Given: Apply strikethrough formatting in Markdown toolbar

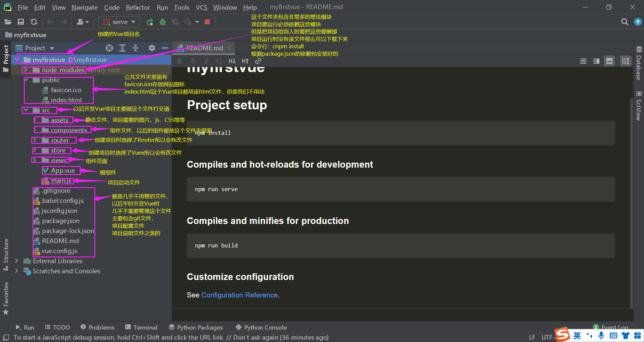Looking at the screenshot, I should pos(193,61).
